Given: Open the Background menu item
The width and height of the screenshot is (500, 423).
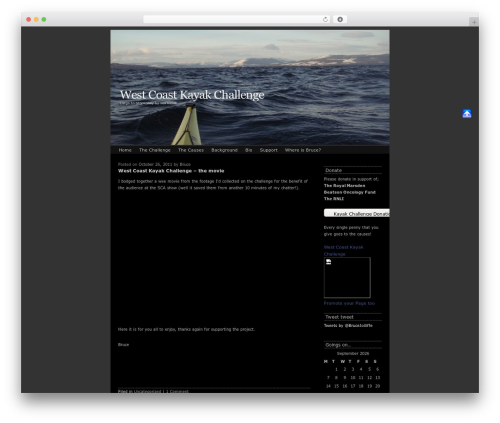Looking at the screenshot, I should (224, 150).
